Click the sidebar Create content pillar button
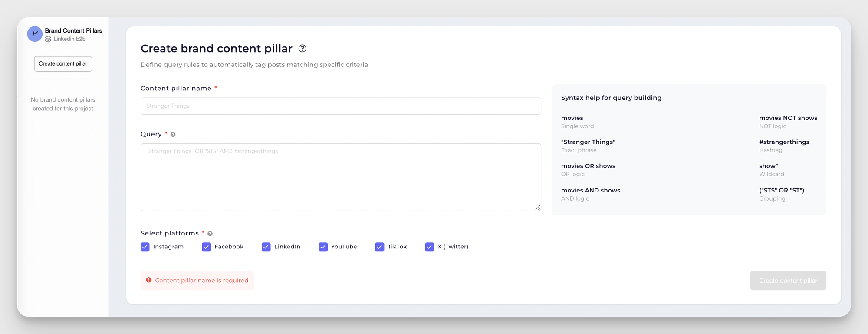 point(62,64)
